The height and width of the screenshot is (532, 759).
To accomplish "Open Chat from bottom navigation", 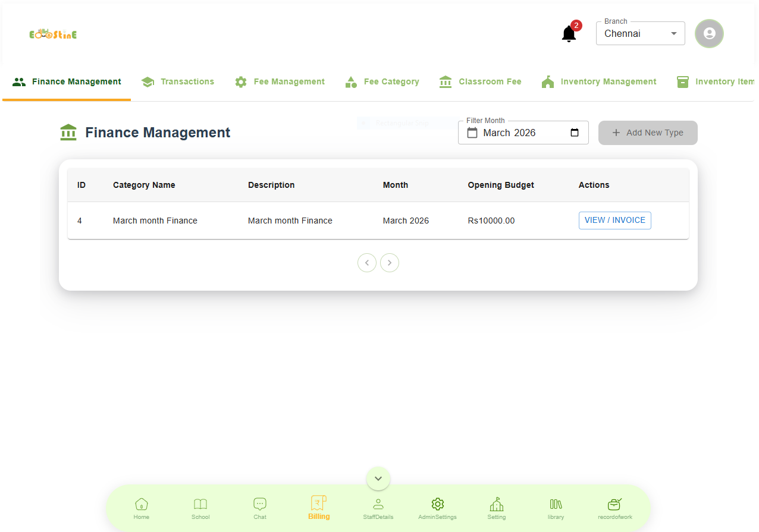I will pyautogui.click(x=260, y=508).
